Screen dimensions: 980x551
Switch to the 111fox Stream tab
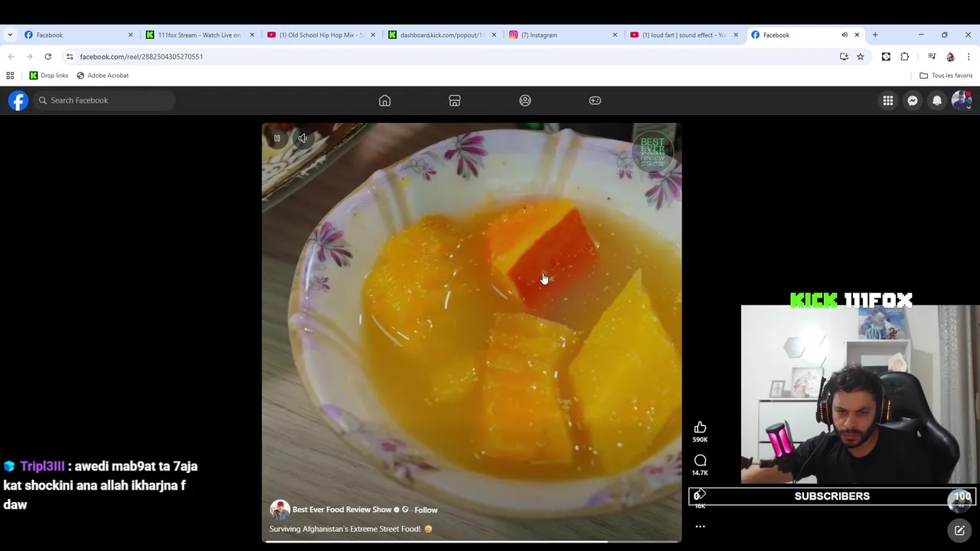pos(199,34)
